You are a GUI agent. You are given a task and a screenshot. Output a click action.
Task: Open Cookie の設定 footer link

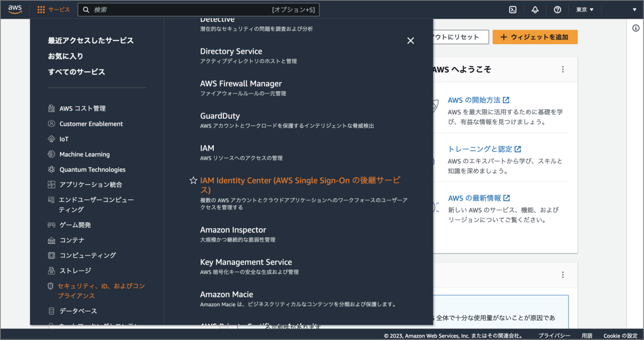[620, 336]
